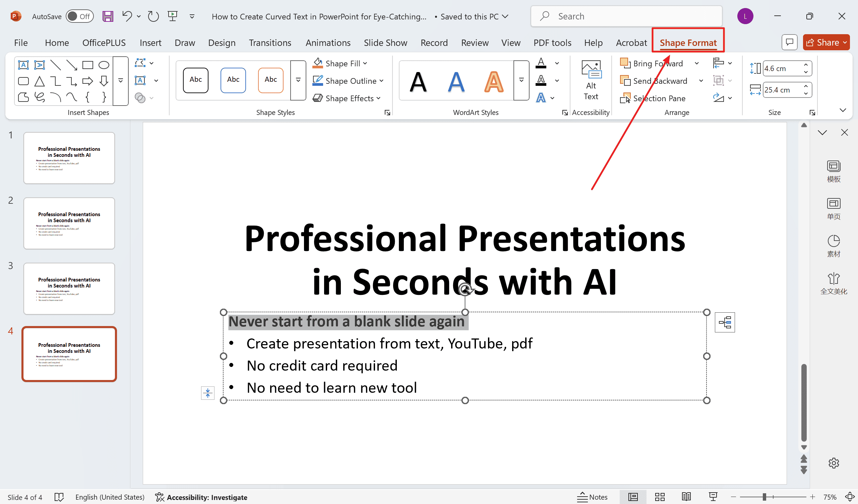The height and width of the screenshot is (504, 858).
Task: Open Selection Pane
Action: 653,99
